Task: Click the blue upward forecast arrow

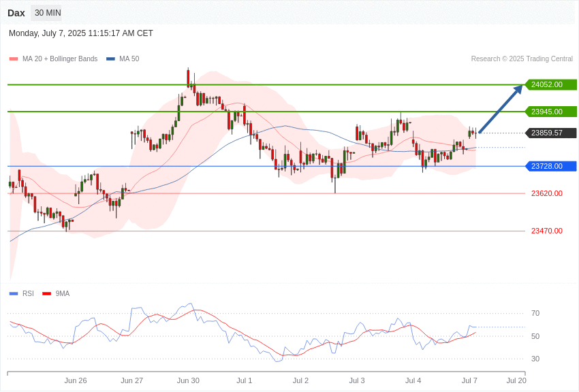Action: click(x=501, y=108)
